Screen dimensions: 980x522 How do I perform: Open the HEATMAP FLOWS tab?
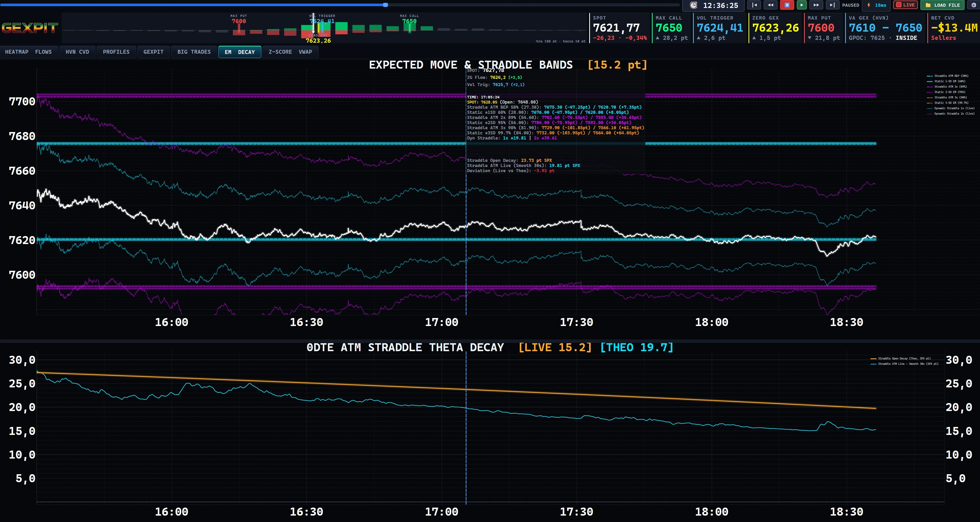29,52
